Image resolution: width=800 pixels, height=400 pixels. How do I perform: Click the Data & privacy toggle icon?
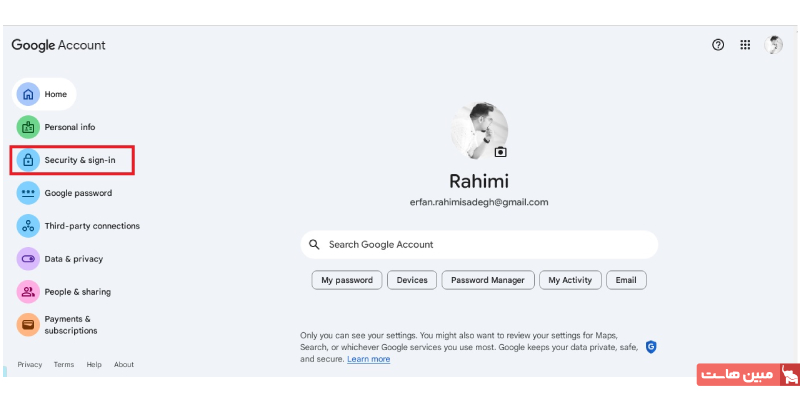pos(28,259)
